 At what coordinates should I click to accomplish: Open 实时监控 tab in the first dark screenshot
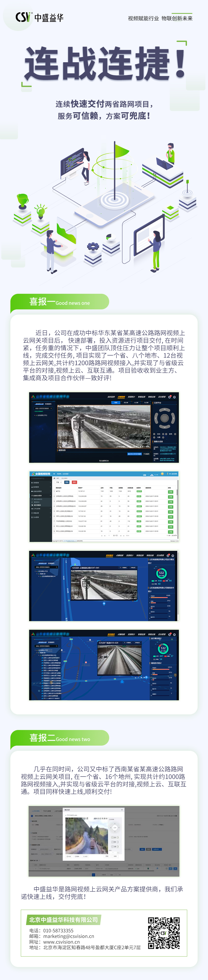pyautogui.click(x=111, y=397)
